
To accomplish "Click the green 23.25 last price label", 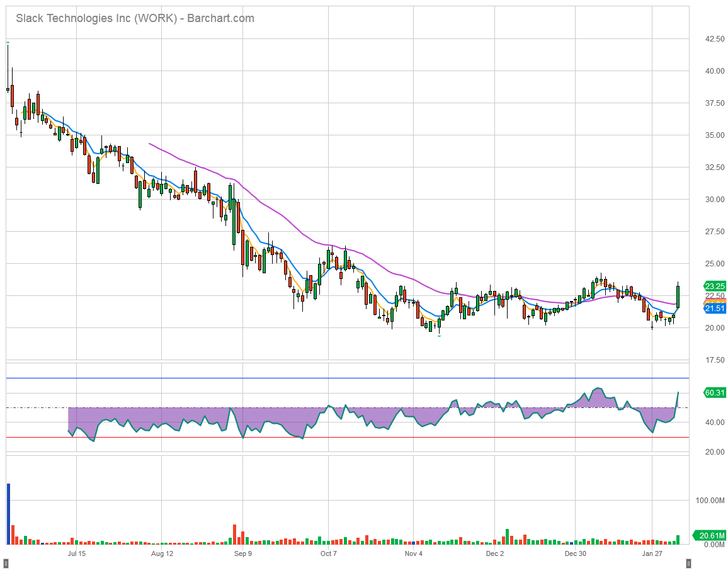I will [x=715, y=286].
